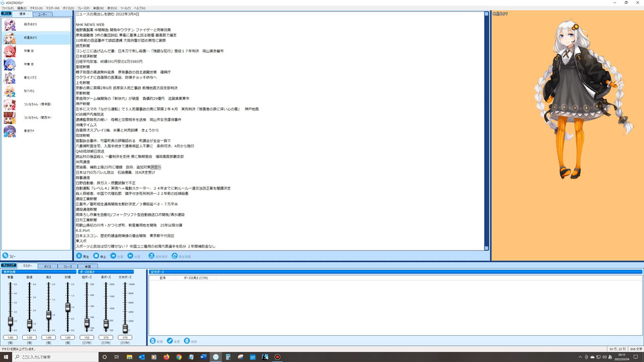Open the フレーズ menu
The image size is (644, 362).
pyautogui.click(x=83, y=8)
